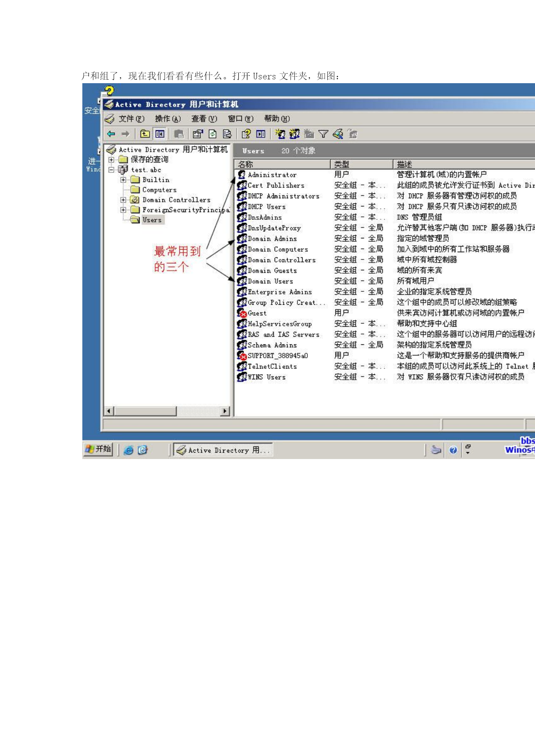
Task: Open filter options funnel icon
Action: coord(323,134)
